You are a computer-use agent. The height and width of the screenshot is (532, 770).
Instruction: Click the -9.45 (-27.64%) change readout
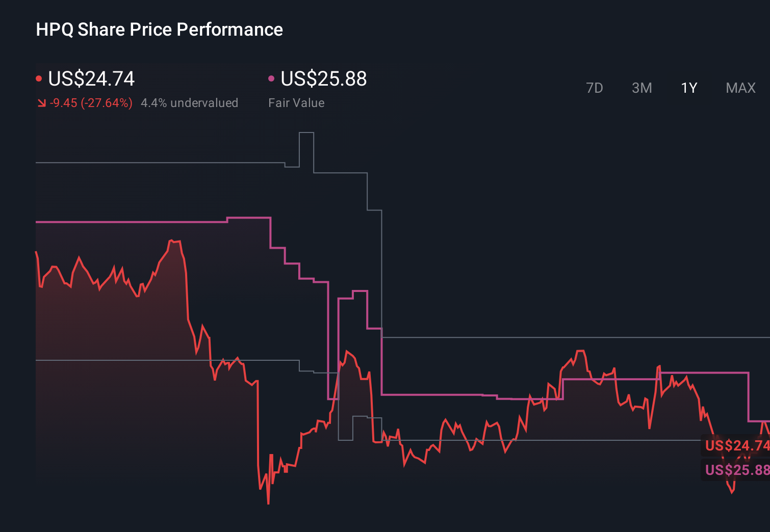[91, 102]
